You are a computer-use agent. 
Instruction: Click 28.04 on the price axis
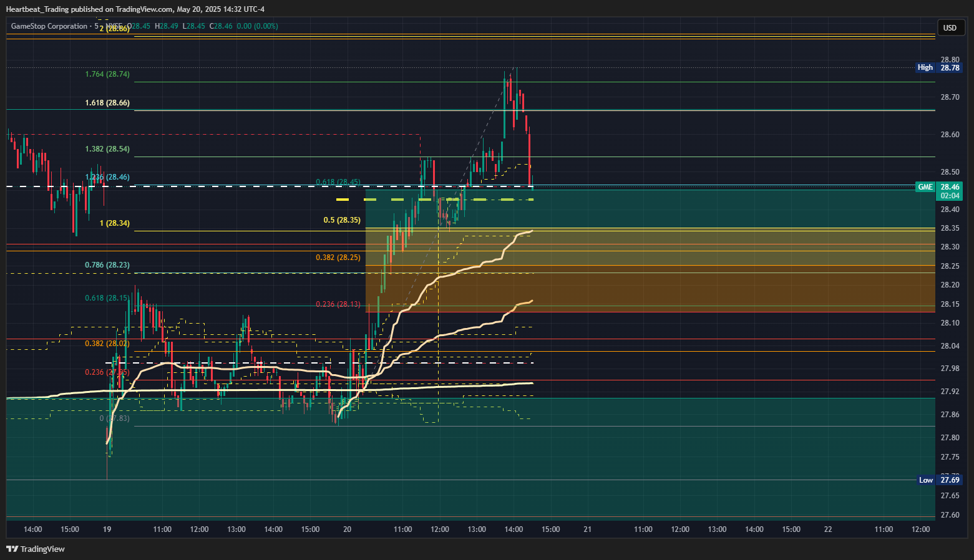950,346
